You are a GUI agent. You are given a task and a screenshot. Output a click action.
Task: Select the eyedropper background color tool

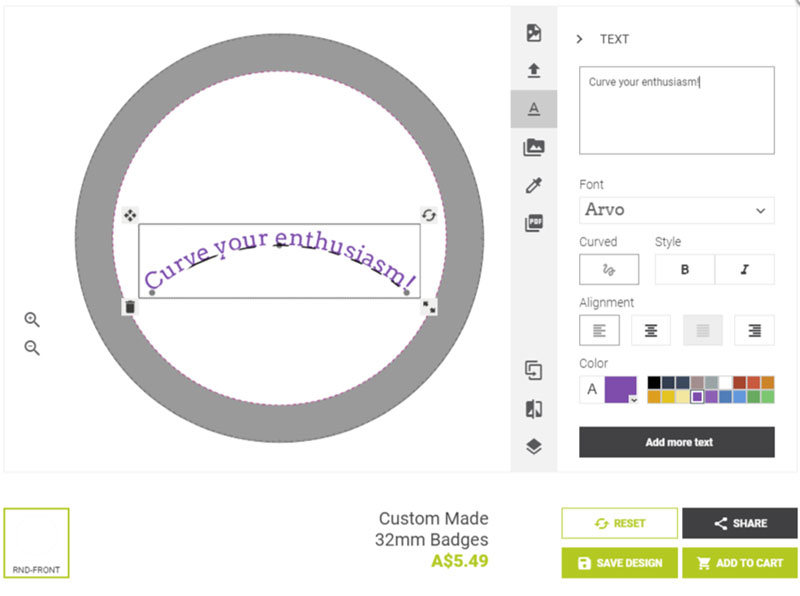point(534,185)
